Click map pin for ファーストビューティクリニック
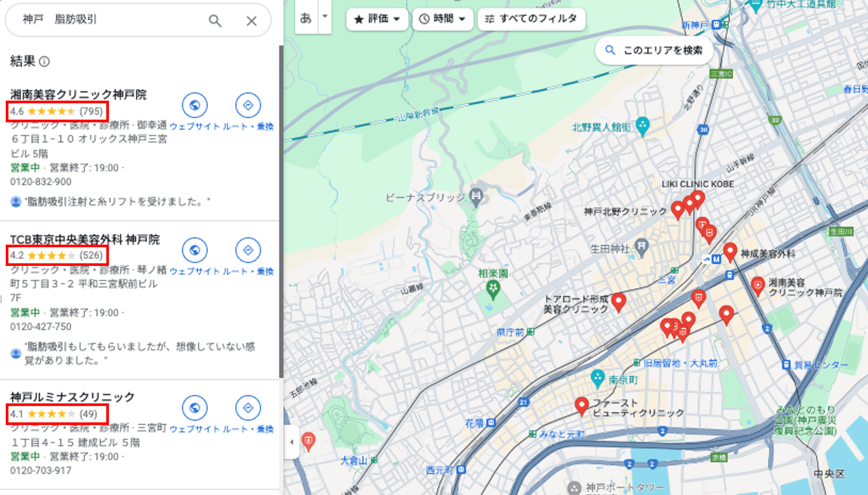This screenshot has width=868, height=495. 581,406
